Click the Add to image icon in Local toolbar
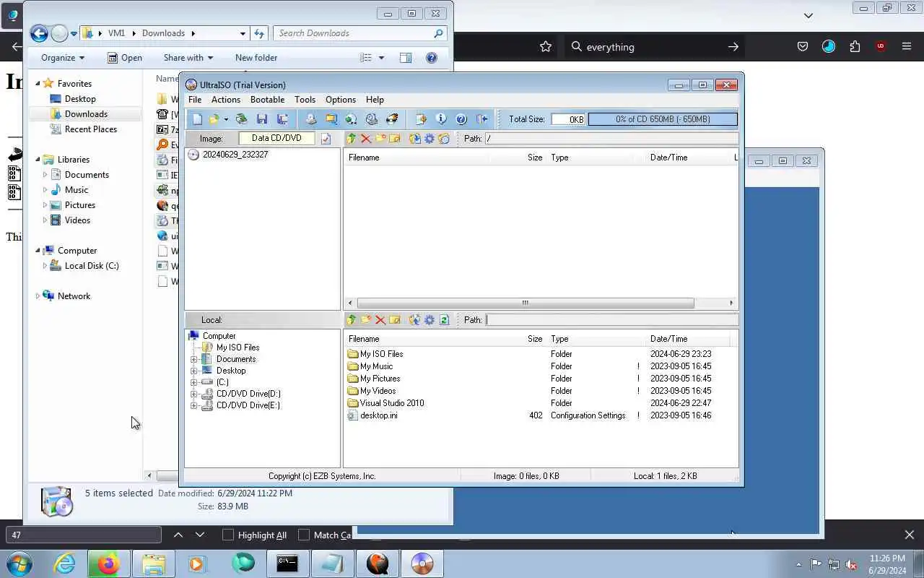This screenshot has width=924, height=578. [414, 320]
